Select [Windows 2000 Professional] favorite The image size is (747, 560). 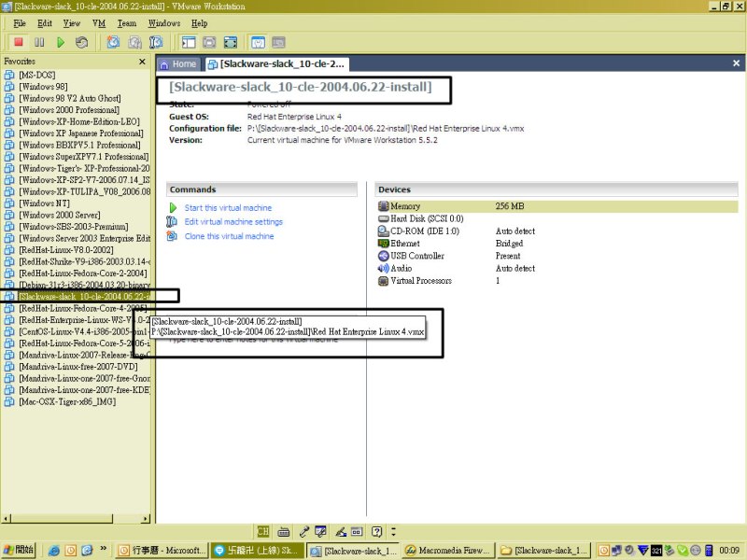pyautogui.click(x=69, y=110)
